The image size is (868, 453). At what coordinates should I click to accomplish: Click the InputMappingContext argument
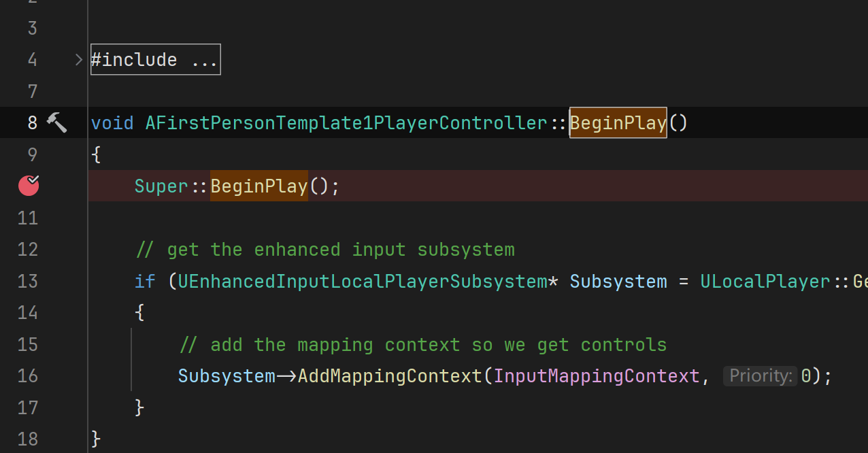pos(596,375)
